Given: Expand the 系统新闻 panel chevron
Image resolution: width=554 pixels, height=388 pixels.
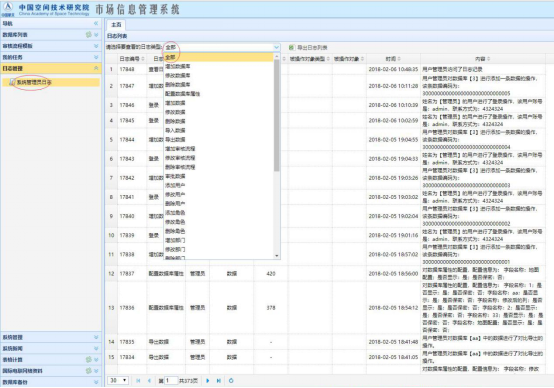Looking at the screenshot, I should click(x=96, y=348).
